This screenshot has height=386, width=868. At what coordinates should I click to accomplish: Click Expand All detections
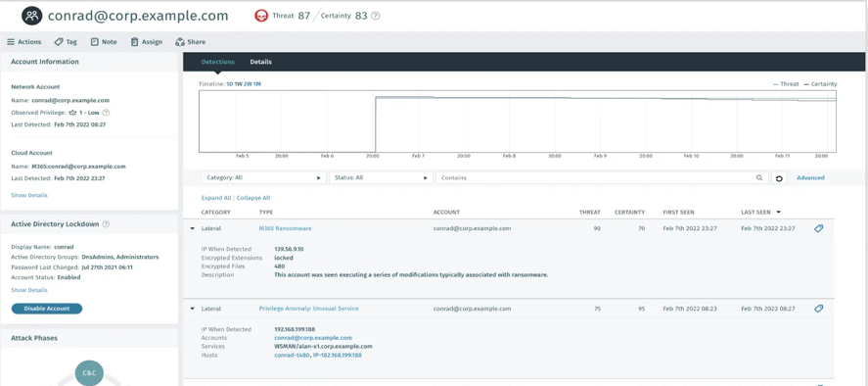coord(216,198)
